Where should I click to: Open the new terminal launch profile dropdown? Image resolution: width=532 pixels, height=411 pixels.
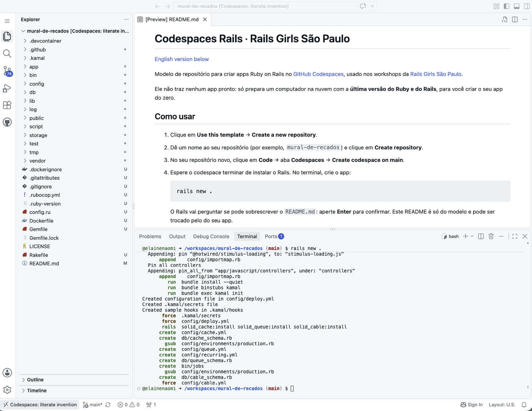[x=472, y=236]
